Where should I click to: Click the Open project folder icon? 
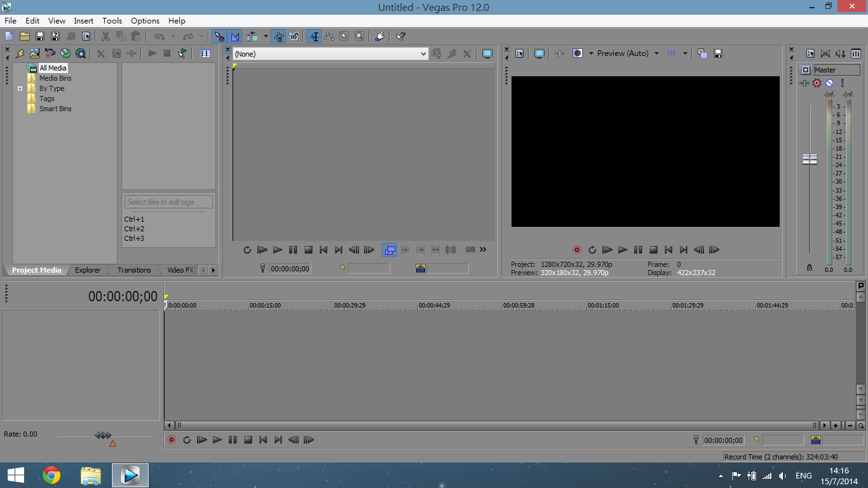[x=25, y=37]
